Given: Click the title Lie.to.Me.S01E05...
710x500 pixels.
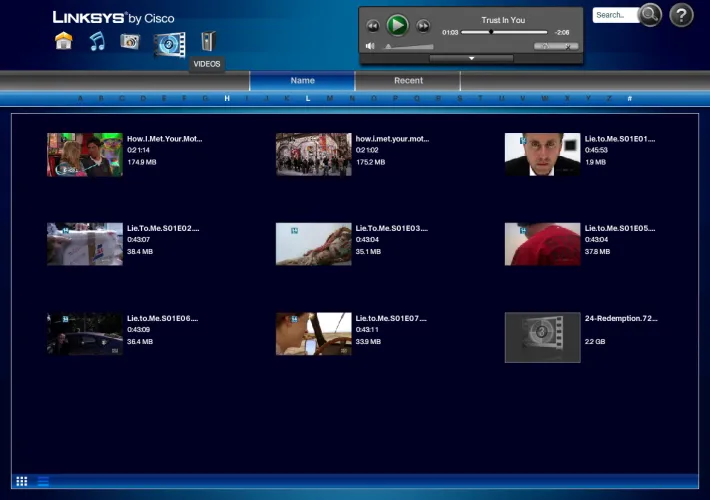Looking at the screenshot, I should (619, 228).
